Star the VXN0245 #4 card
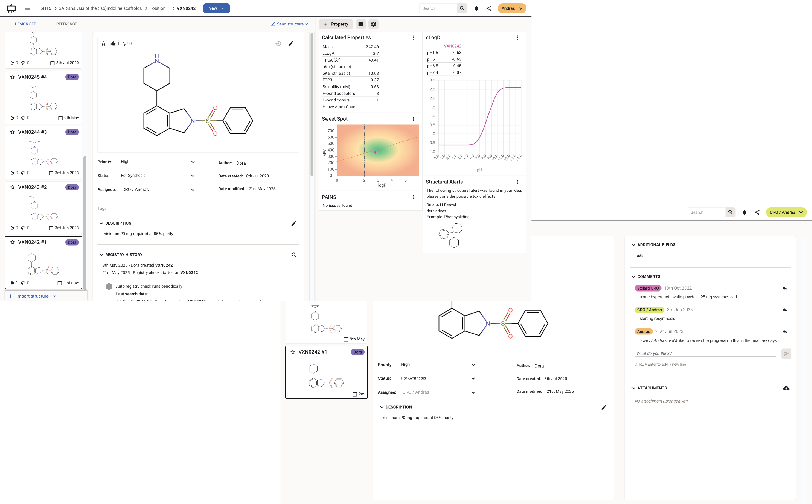The height and width of the screenshot is (504, 812). pos(12,77)
